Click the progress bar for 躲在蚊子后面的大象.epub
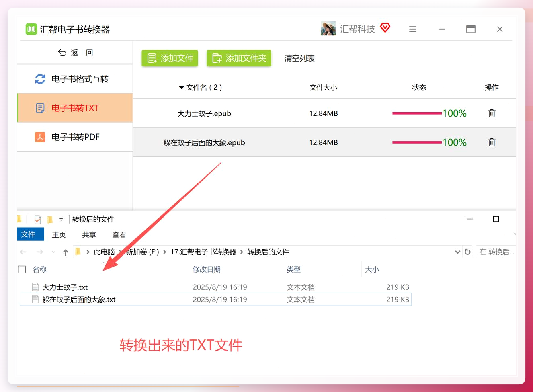 click(x=417, y=142)
